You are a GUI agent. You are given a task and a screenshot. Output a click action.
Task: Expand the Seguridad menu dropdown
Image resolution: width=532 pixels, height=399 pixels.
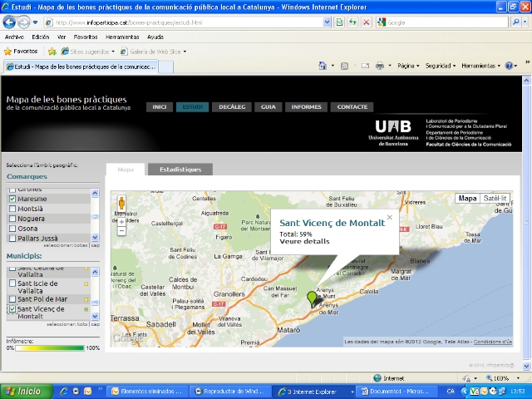coord(441,66)
